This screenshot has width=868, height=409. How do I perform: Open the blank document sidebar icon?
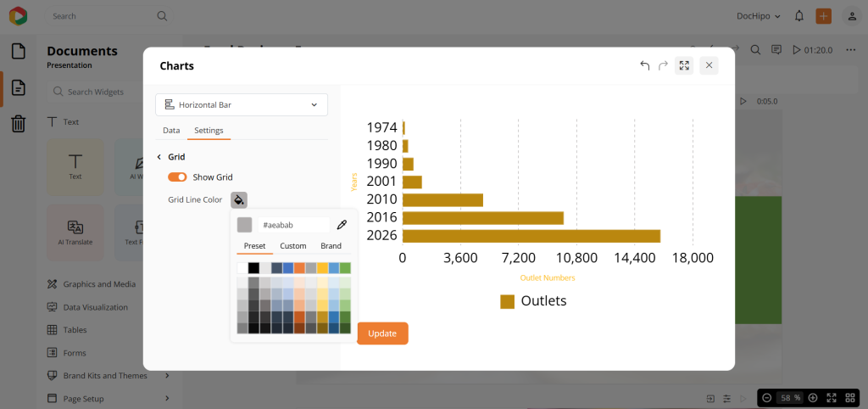[x=19, y=51]
